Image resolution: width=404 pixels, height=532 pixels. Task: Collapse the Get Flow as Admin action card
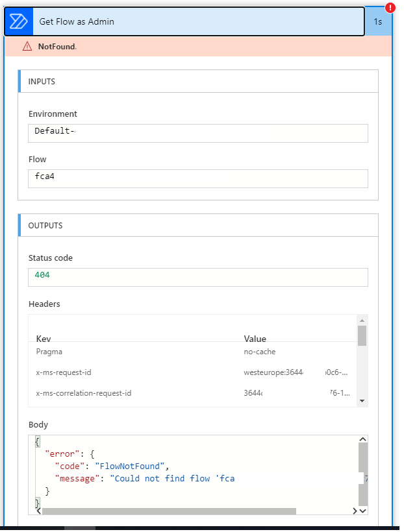tap(195, 21)
